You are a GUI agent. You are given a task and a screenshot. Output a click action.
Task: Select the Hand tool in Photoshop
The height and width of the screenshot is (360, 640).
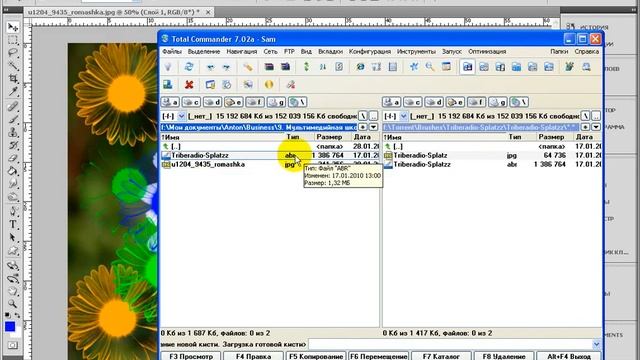(x=13, y=291)
